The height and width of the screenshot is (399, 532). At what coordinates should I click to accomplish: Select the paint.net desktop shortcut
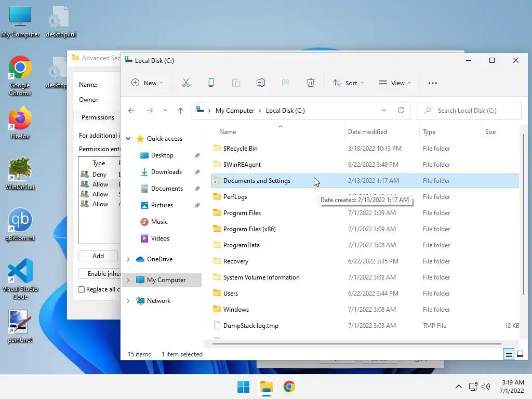pyautogui.click(x=20, y=326)
